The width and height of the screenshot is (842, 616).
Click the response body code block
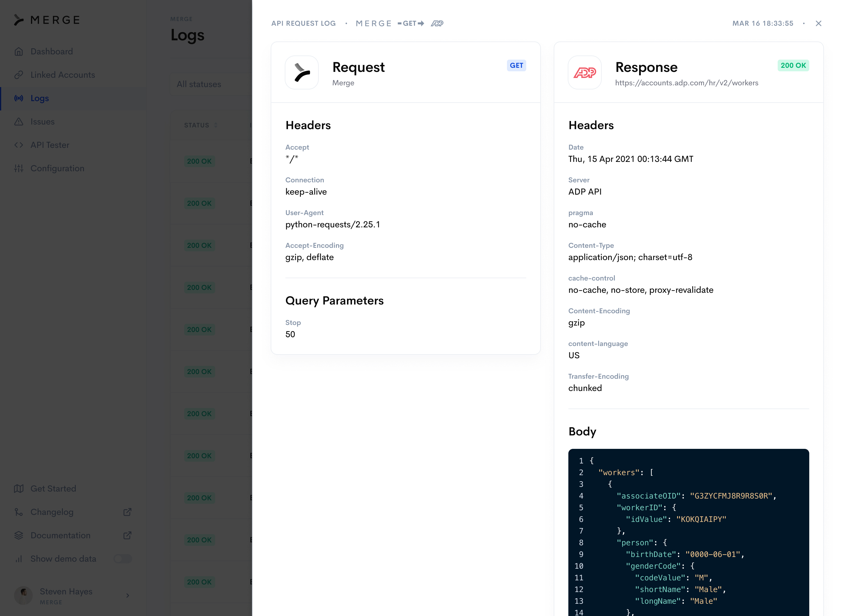688,533
